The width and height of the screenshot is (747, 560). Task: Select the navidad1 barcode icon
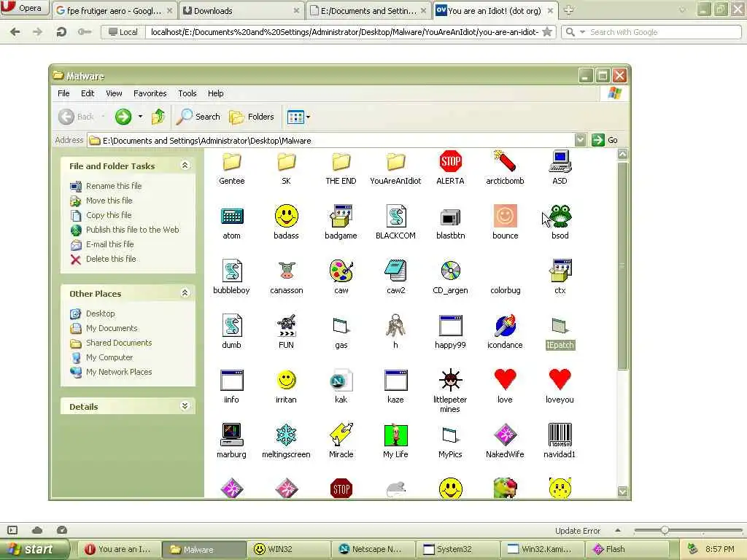coord(560,436)
